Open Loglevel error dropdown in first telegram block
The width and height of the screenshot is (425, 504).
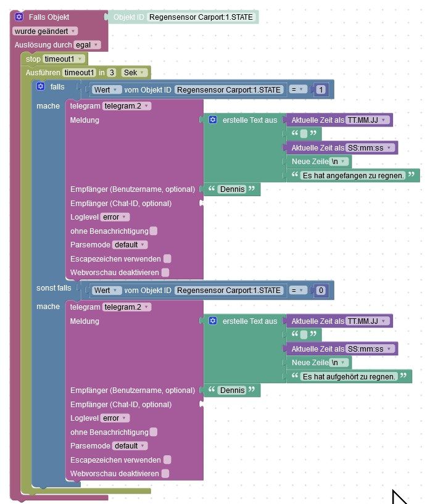pyautogui.click(x=115, y=217)
